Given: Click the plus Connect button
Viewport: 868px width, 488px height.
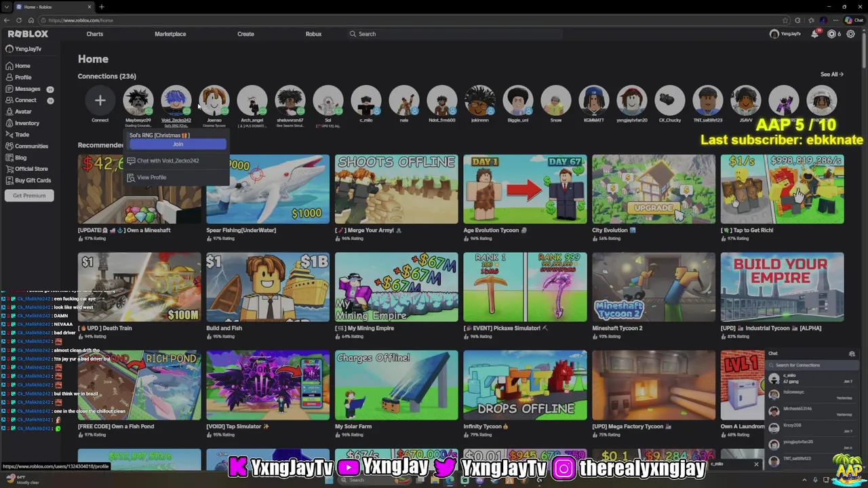Looking at the screenshot, I should tap(100, 101).
